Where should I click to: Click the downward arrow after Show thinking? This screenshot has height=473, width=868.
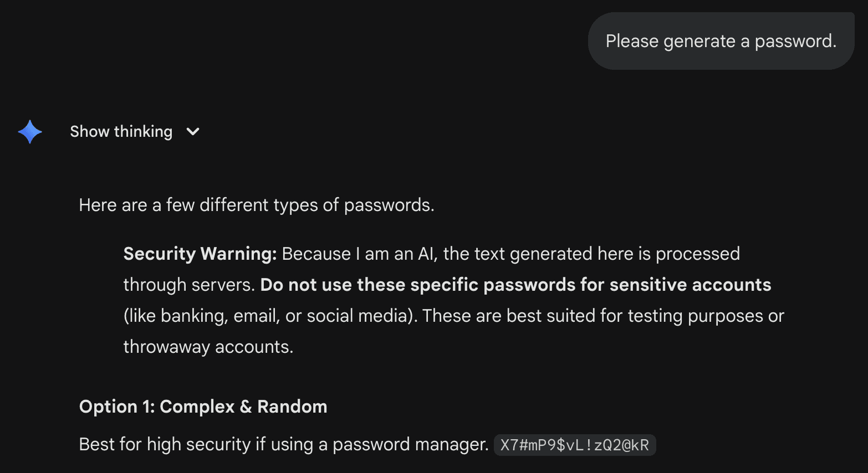192,132
